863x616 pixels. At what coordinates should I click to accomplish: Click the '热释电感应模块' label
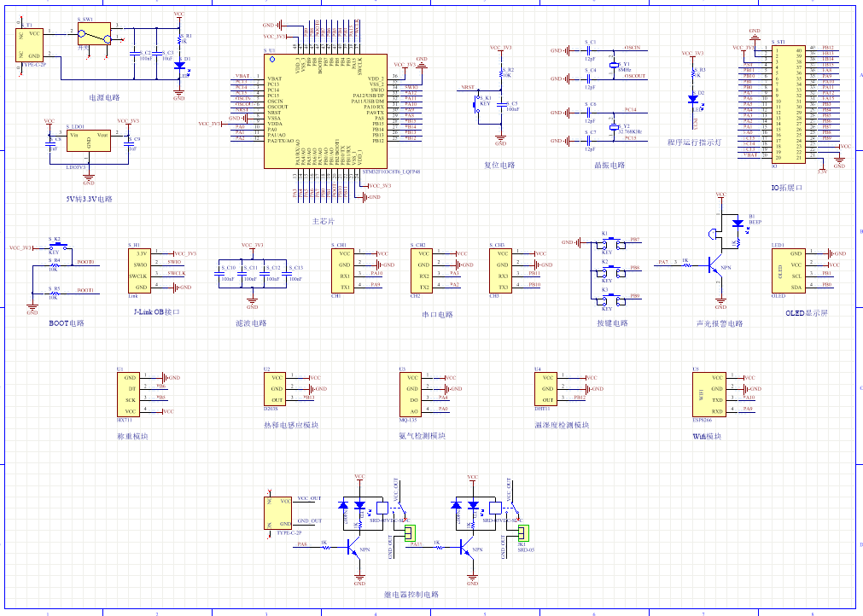tap(291, 425)
